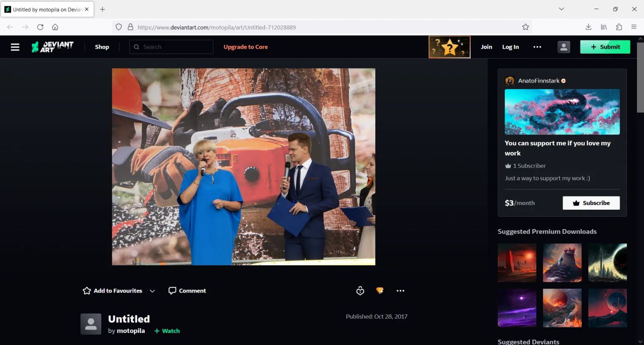This screenshot has height=345, width=644.
Task: Open the crowned mountain premium download thumbnail
Action: (562, 263)
